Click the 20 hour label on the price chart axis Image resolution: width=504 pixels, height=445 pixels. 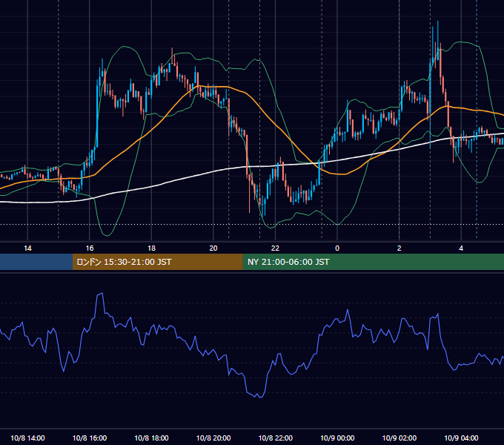coord(213,248)
